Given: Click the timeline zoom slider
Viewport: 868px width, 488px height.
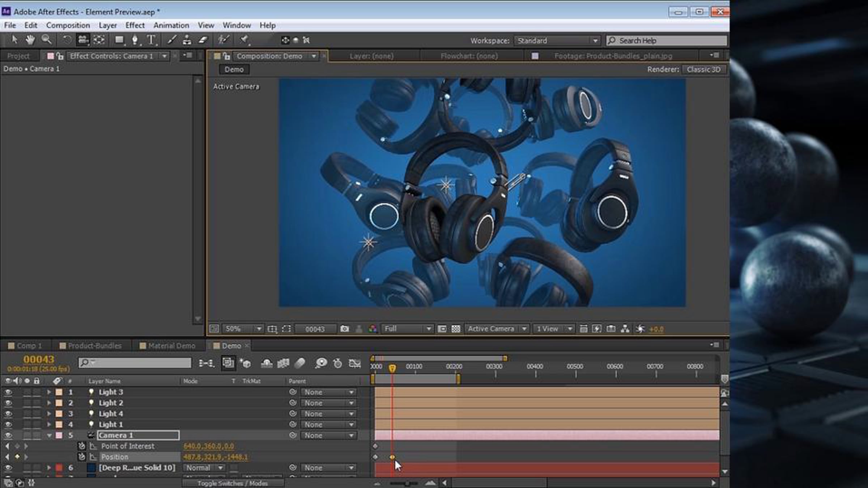Looking at the screenshot, I should (404, 483).
